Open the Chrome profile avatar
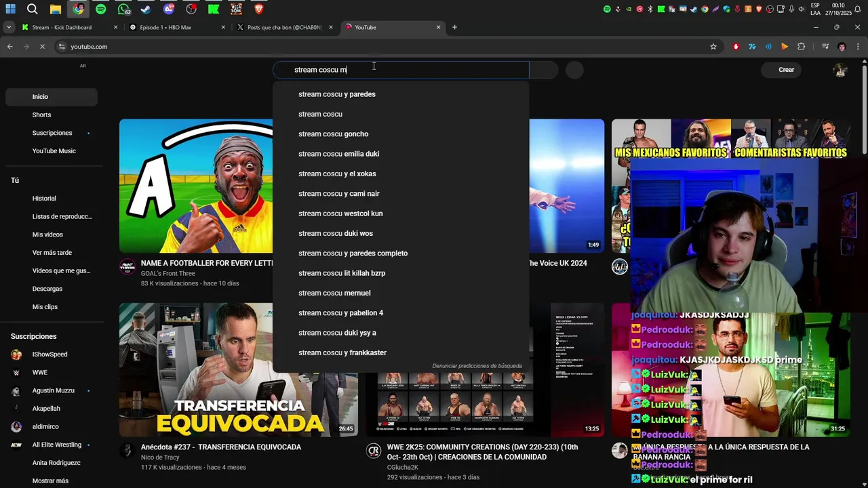 coord(842,47)
